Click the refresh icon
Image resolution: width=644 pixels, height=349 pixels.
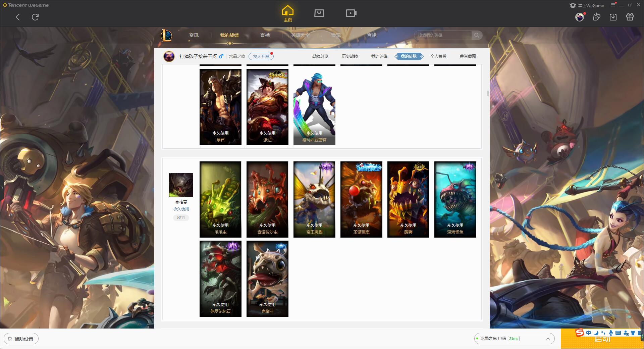35,17
